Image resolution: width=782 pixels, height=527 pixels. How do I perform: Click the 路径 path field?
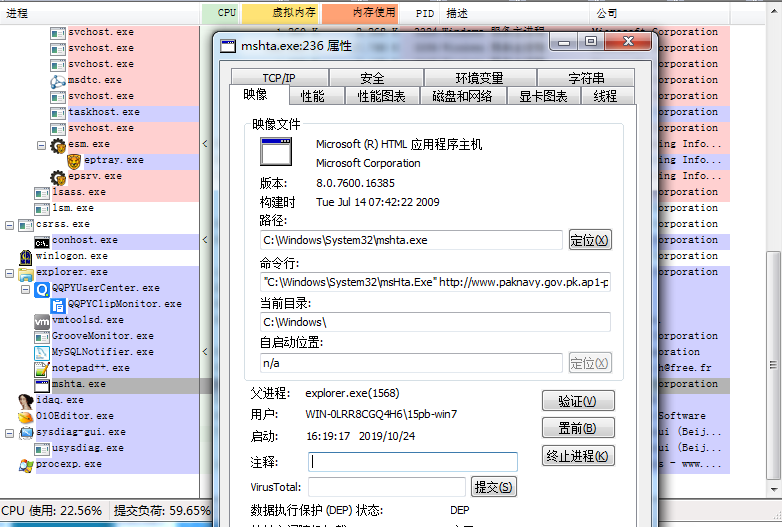click(411, 240)
